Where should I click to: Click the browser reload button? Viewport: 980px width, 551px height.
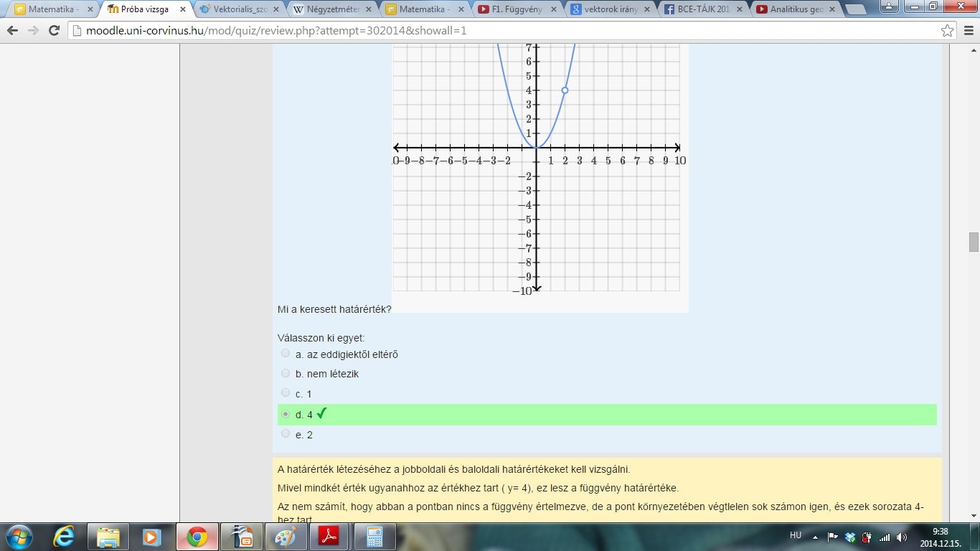pyautogui.click(x=54, y=31)
